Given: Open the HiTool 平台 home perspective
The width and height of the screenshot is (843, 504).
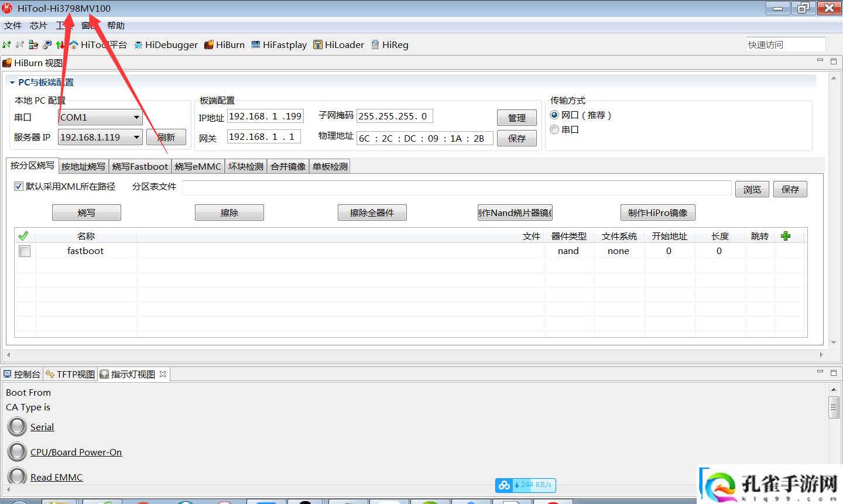Looking at the screenshot, I should pyautogui.click(x=98, y=44).
